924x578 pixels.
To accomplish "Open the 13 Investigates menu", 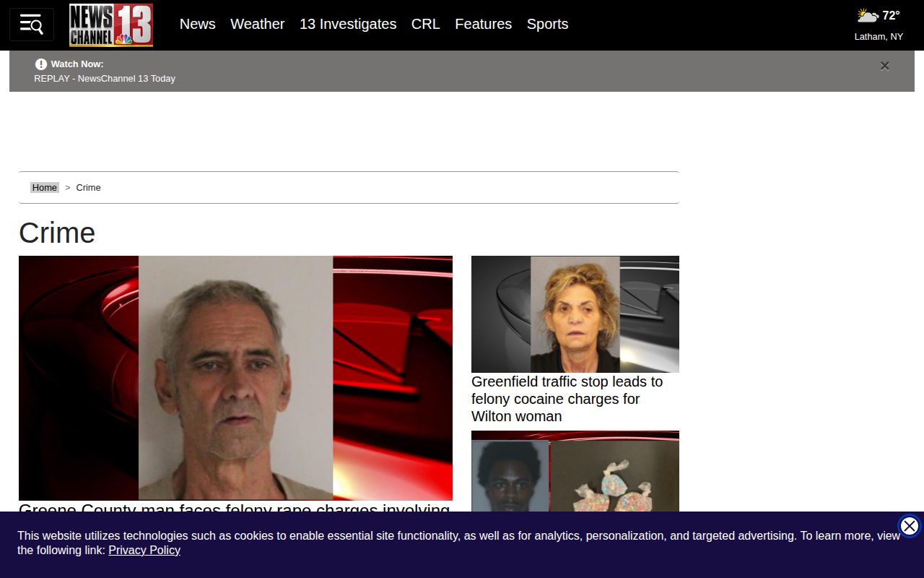I will [348, 24].
